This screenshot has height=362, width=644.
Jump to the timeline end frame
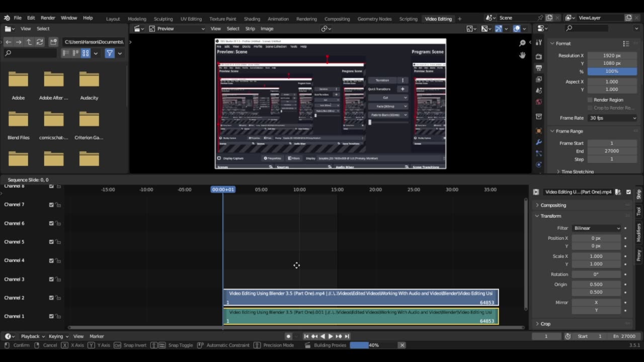tap(347, 336)
